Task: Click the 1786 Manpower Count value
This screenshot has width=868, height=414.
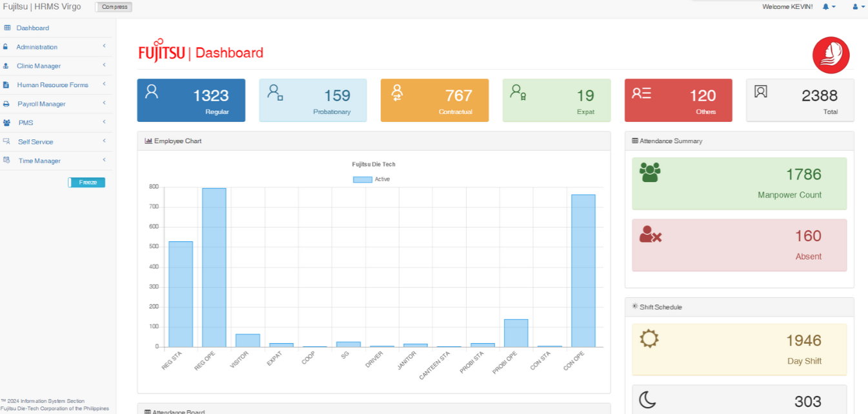Action: click(x=803, y=174)
